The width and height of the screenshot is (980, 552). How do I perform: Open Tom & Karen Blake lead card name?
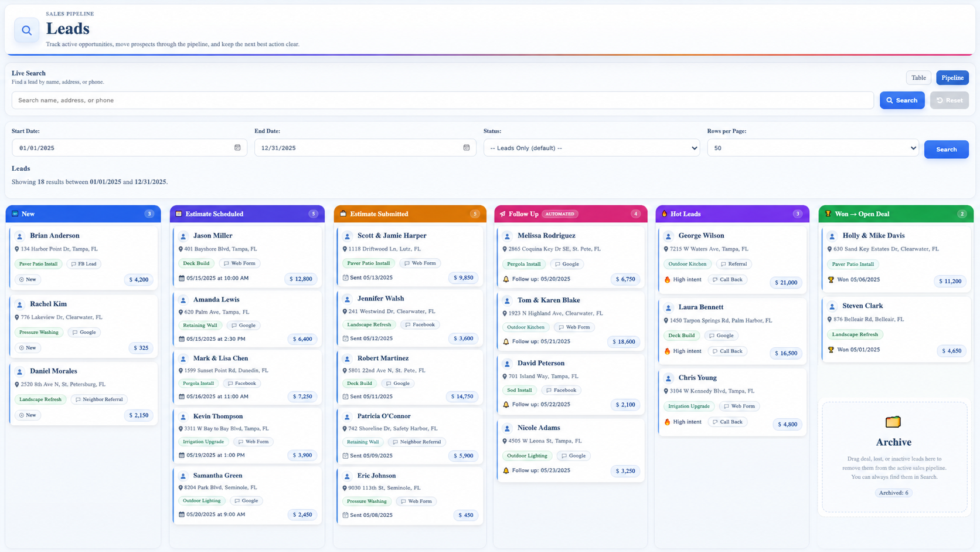click(x=549, y=300)
